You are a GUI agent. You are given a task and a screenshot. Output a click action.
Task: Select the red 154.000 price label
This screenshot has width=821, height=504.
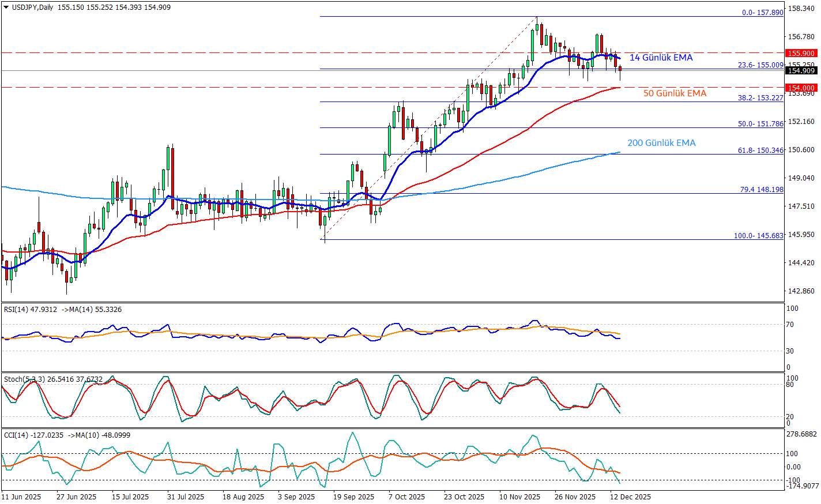tap(801, 88)
